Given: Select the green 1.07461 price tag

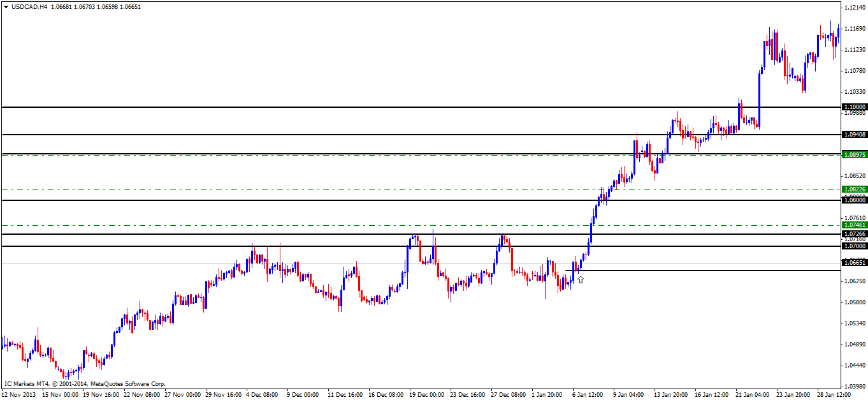Looking at the screenshot, I should (855, 225).
